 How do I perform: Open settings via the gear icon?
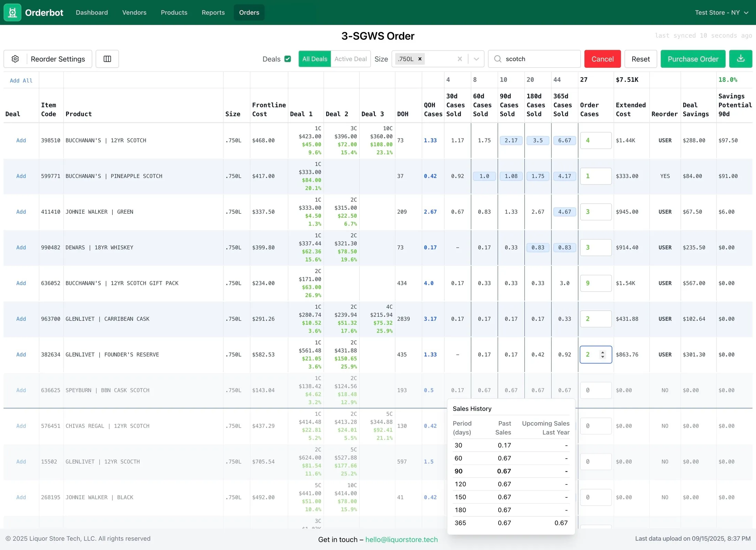pos(15,59)
